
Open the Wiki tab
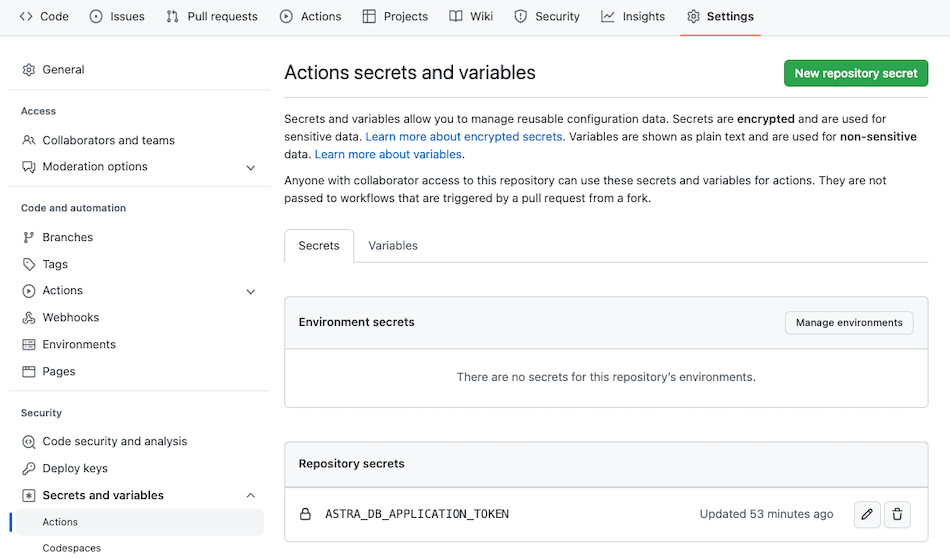(471, 16)
